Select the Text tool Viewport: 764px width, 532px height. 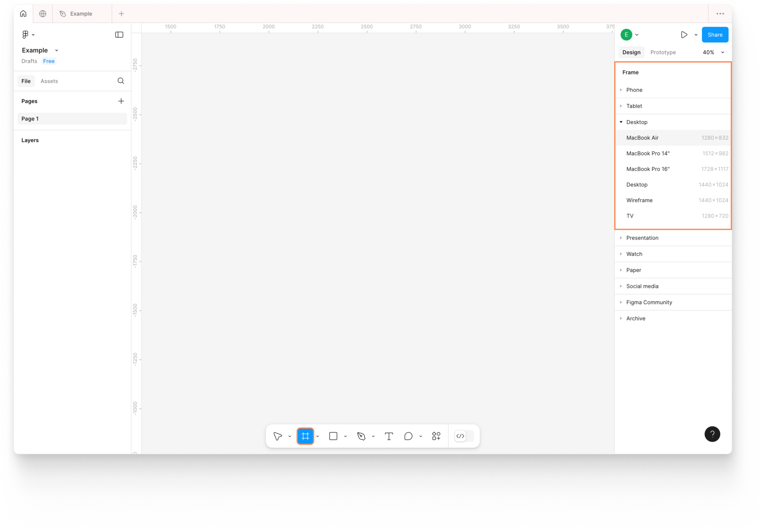click(x=389, y=436)
